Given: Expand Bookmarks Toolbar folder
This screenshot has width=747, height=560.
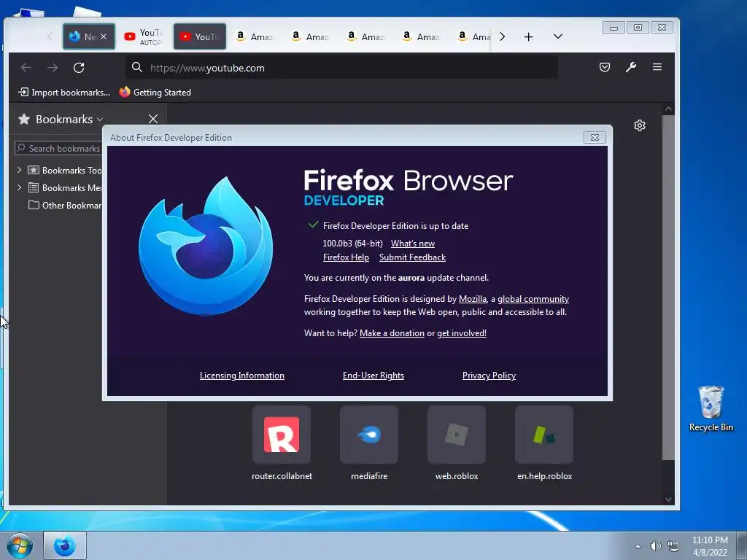Looking at the screenshot, I should point(20,170).
